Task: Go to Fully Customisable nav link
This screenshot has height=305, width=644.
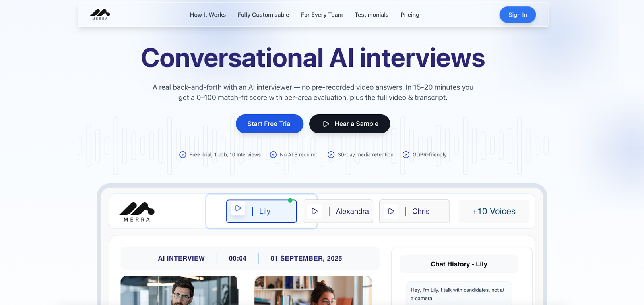Action: (263, 15)
